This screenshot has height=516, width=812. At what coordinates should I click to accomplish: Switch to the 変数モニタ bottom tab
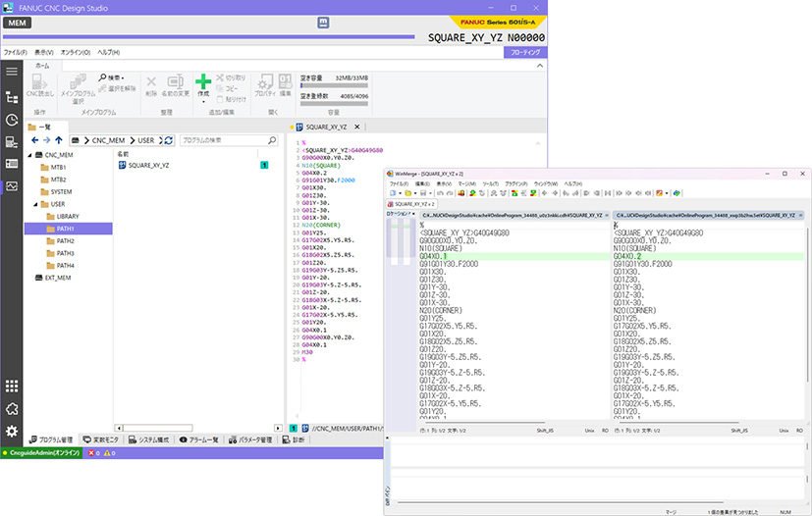(100, 439)
